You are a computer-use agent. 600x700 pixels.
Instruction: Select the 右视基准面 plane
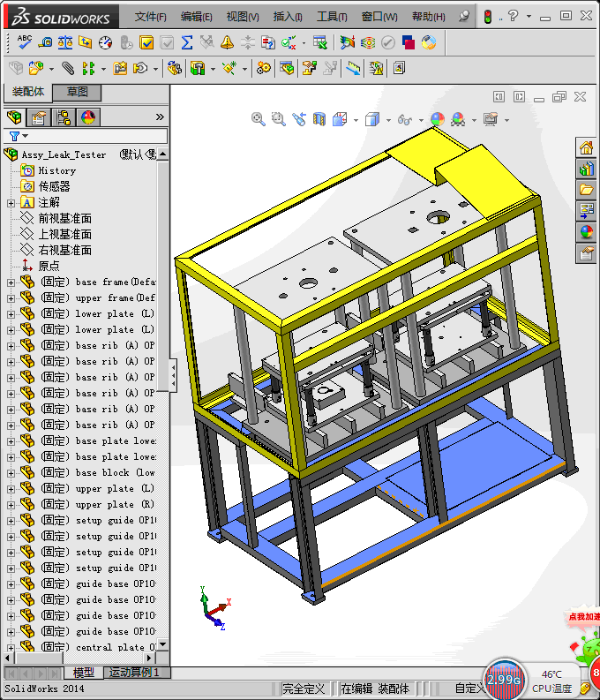point(65,250)
